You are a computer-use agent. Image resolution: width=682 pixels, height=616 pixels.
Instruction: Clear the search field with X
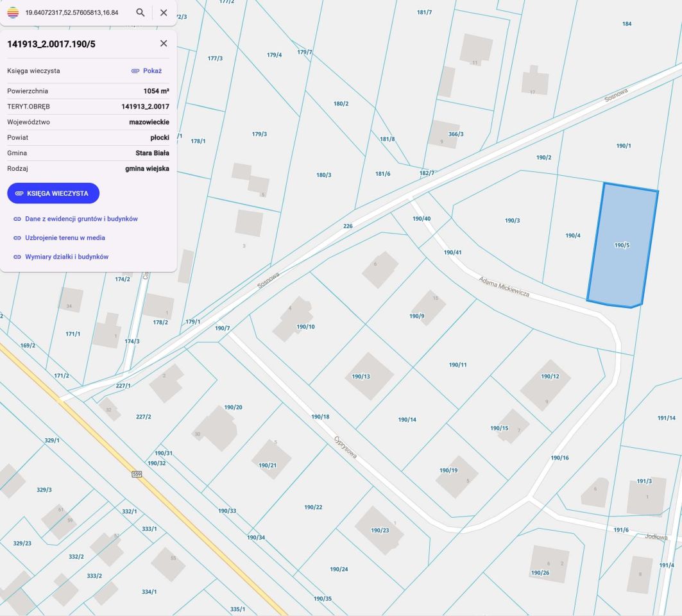point(164,13)
